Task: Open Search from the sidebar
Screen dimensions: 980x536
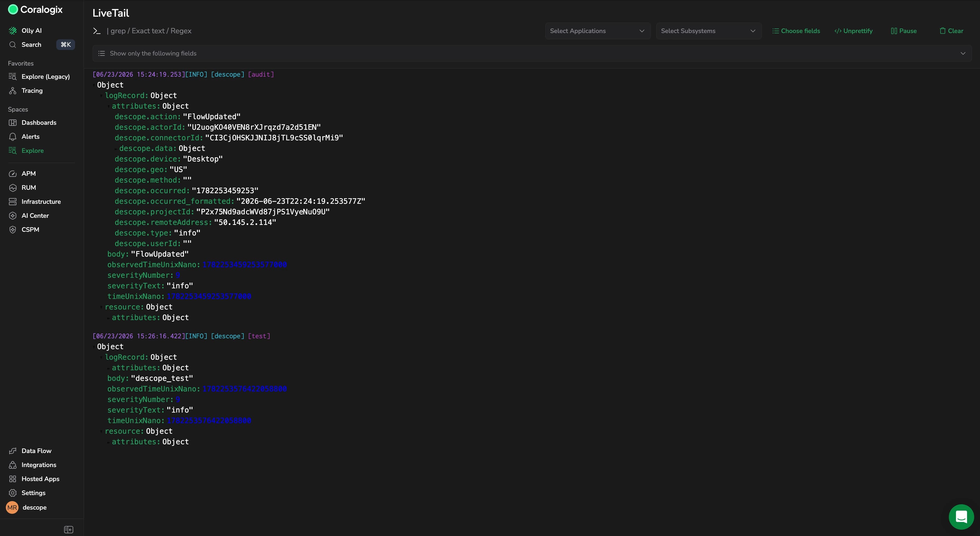Action: point(31,44)
